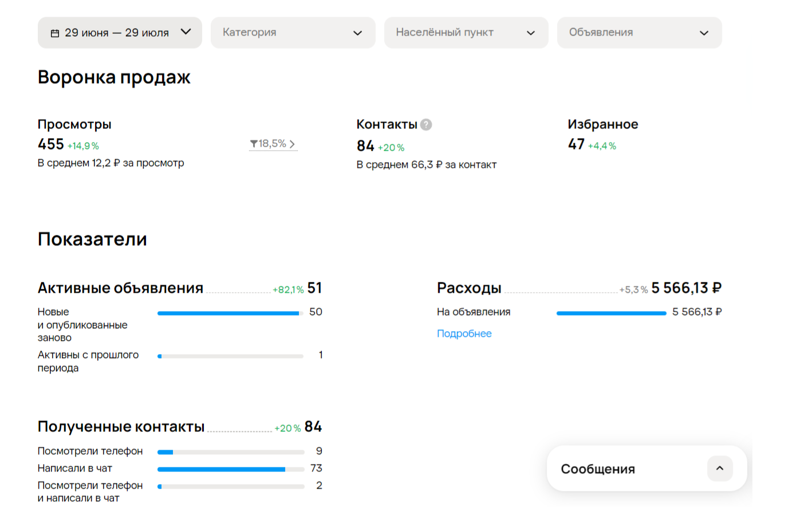This screenshot has height=519, width=812.
Task: Click the text В среднем 12,2 ₽ за просмотр
Action: 111,163
